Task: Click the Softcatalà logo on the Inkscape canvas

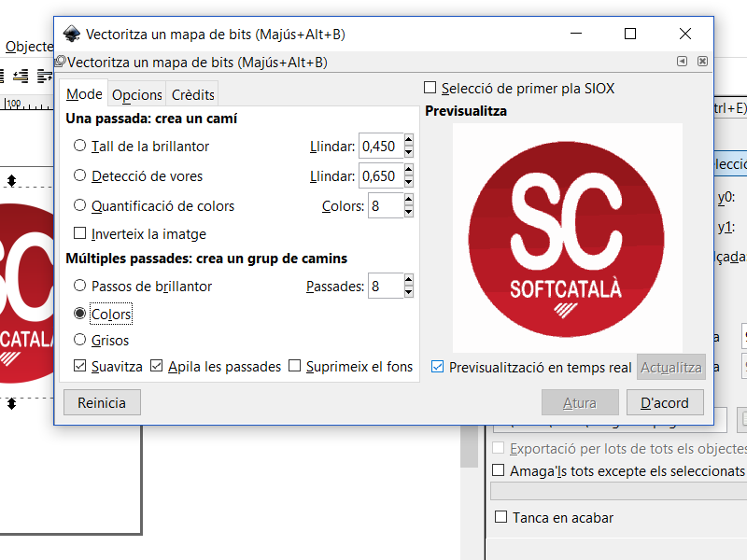Action: point(27,293)
